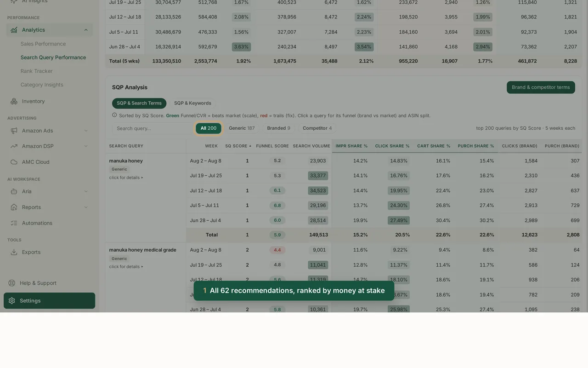The image size is (588, 368).
Task: Open Rank Tracker page
Action: pyautogui.click(x=37, y=71)
